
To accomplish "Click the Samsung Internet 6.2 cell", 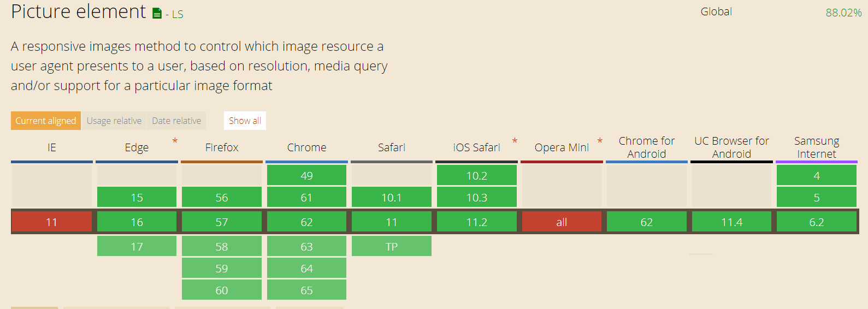I will (x=817, y=222).
